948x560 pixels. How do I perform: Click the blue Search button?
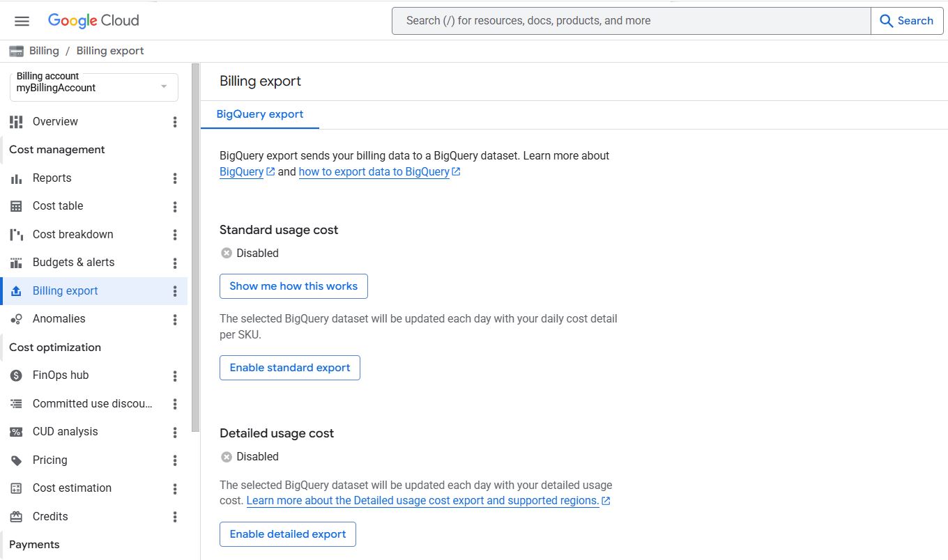pos(907,21)
